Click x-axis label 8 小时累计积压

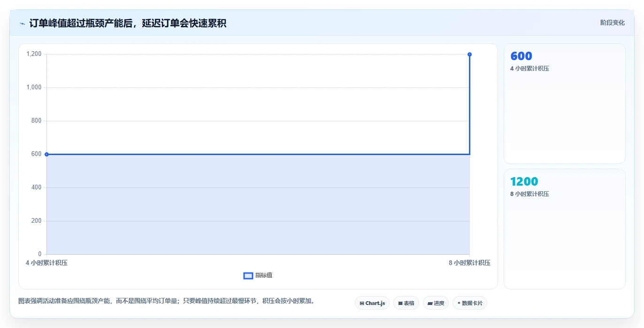[469, 263]
